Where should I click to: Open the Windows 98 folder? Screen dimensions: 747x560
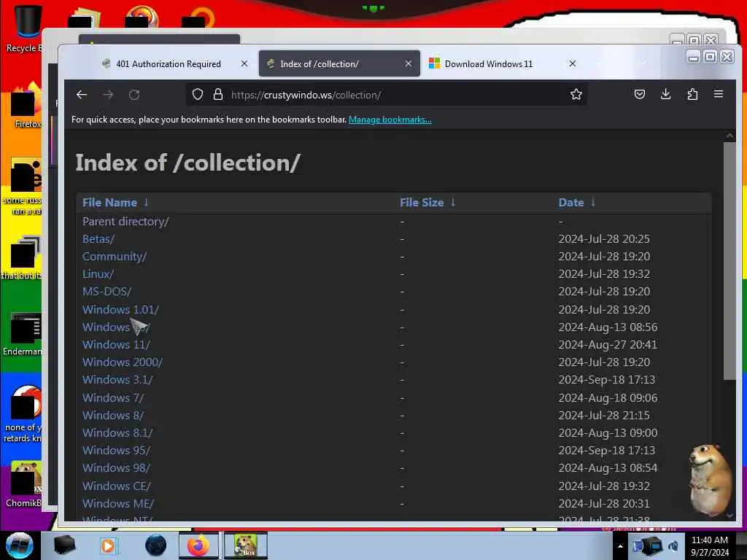[116, 468]
